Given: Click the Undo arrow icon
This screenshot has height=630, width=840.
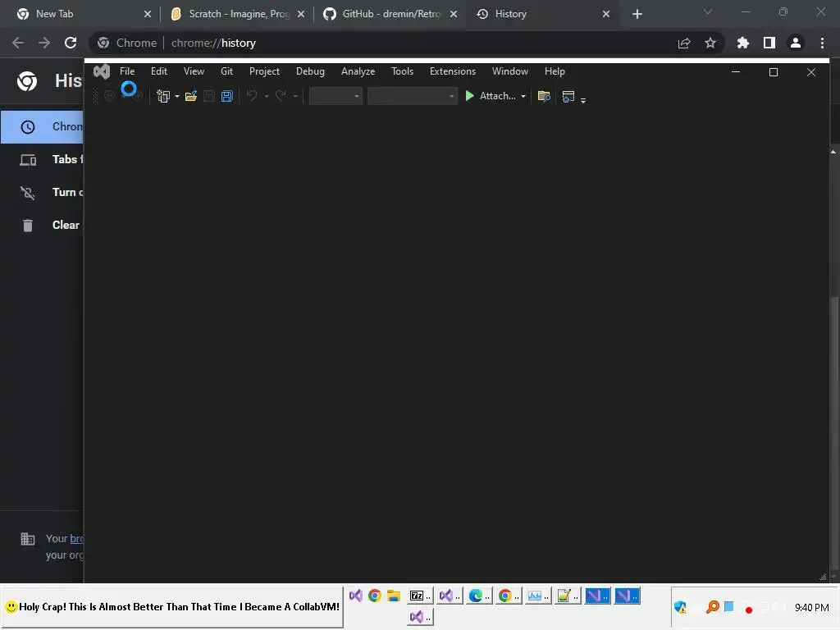Looking at the screenshot, I should point(252,95).
